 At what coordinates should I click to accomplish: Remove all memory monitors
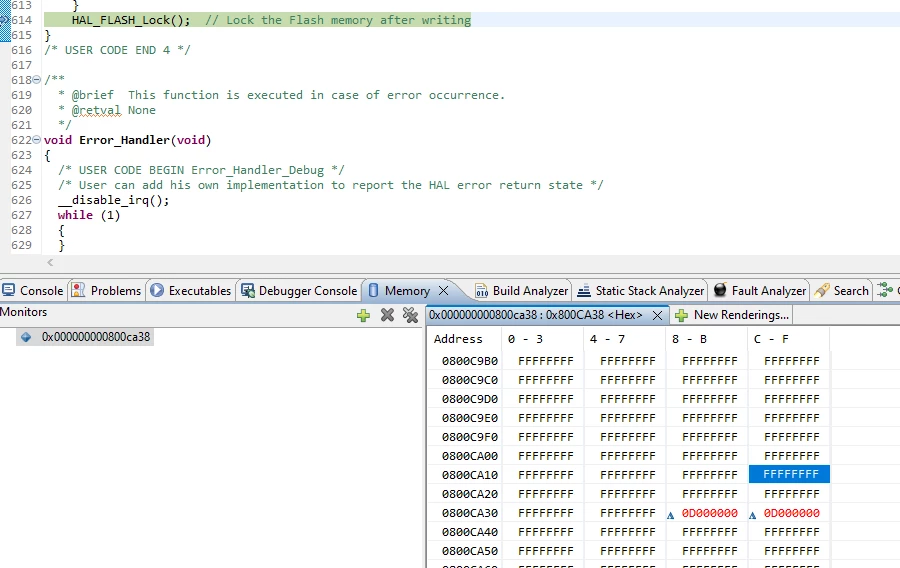[x=410, y=315]
